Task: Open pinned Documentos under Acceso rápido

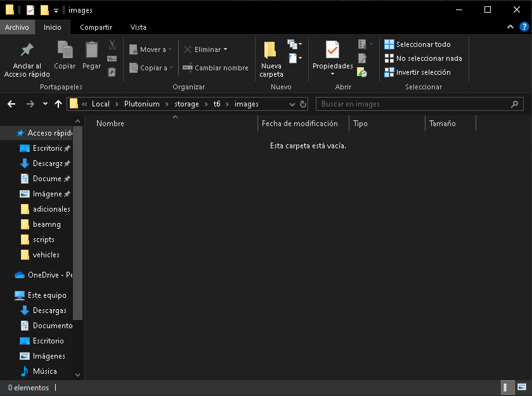Action: [x=45, y=179]
